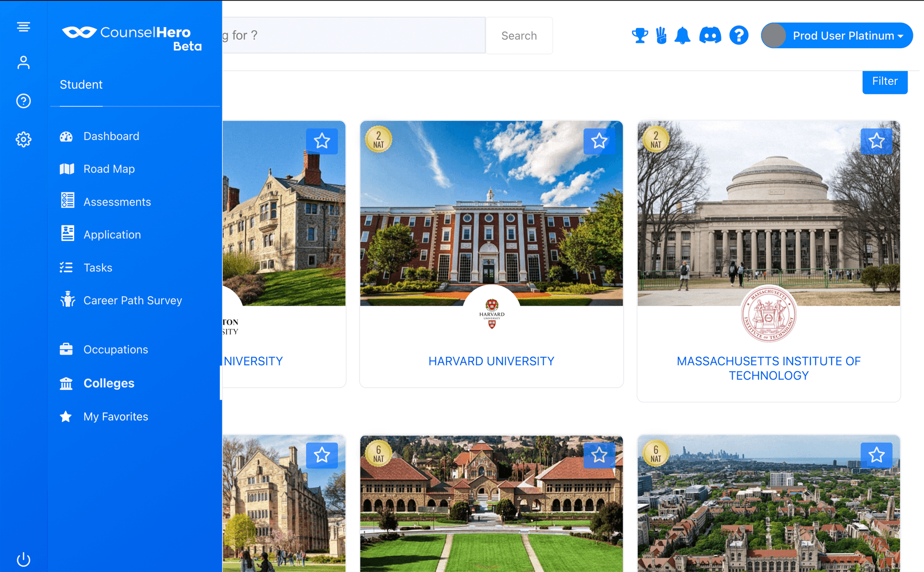Click rank 6 NAT badge on red-roofed campus
Viewport: 924px width, 572px height.
(x=379, y=454)
